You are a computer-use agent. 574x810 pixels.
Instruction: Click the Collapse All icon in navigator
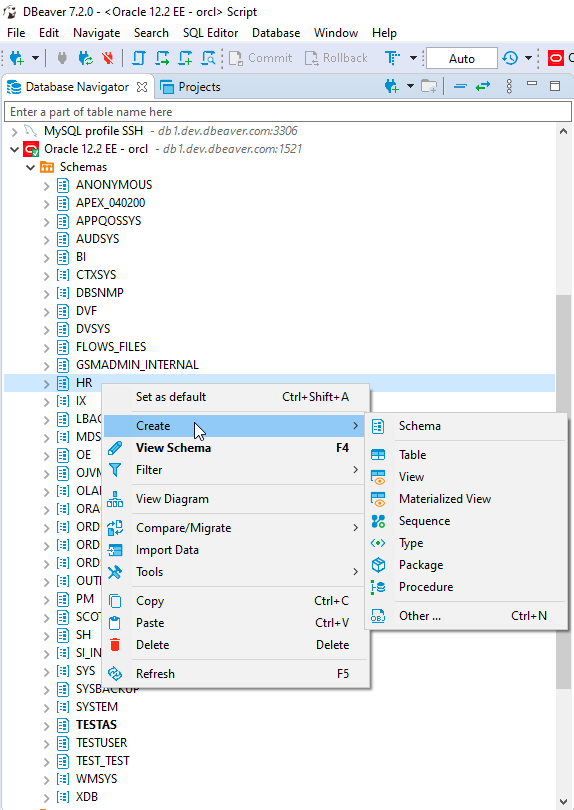point(460,87)
